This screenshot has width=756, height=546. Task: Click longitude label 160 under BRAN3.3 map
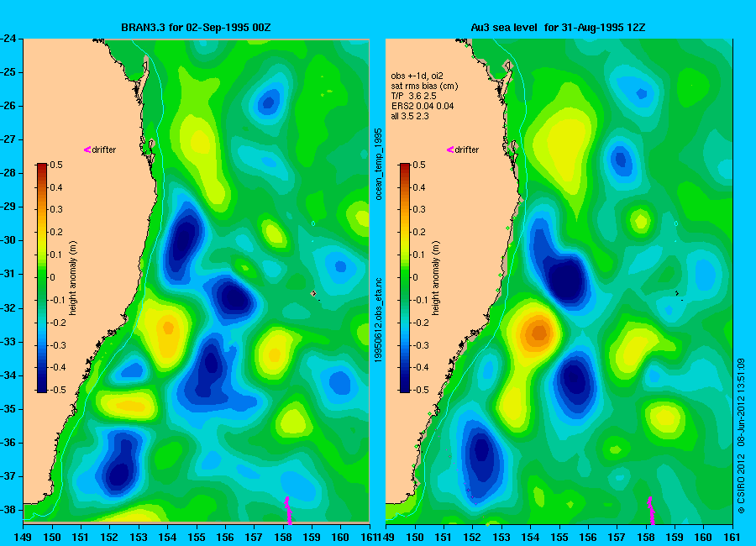[x=340, y=538]
